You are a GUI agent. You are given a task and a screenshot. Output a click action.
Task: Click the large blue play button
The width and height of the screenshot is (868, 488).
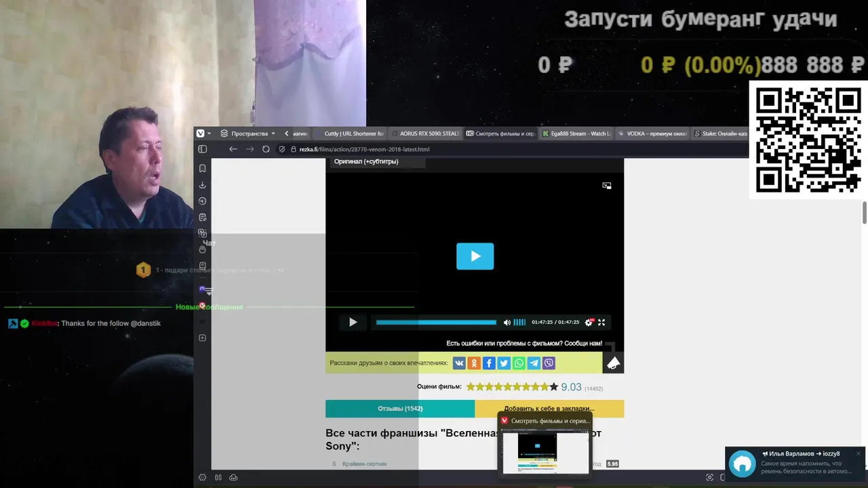click(x=475, y=256)
